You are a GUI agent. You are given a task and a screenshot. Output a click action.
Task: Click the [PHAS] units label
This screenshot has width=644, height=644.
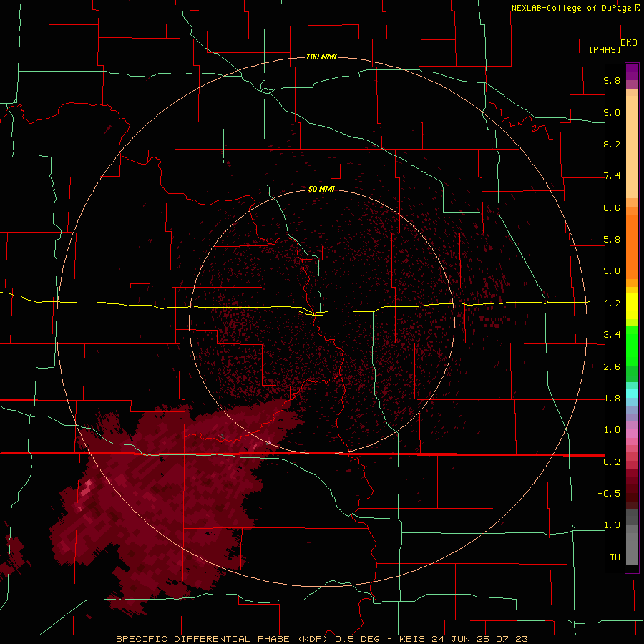tap(605, 49)
